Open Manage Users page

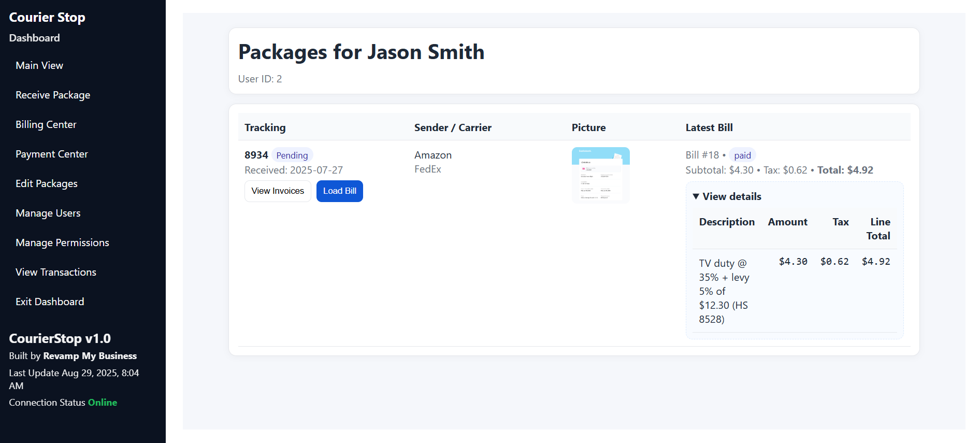coord(48,213)
